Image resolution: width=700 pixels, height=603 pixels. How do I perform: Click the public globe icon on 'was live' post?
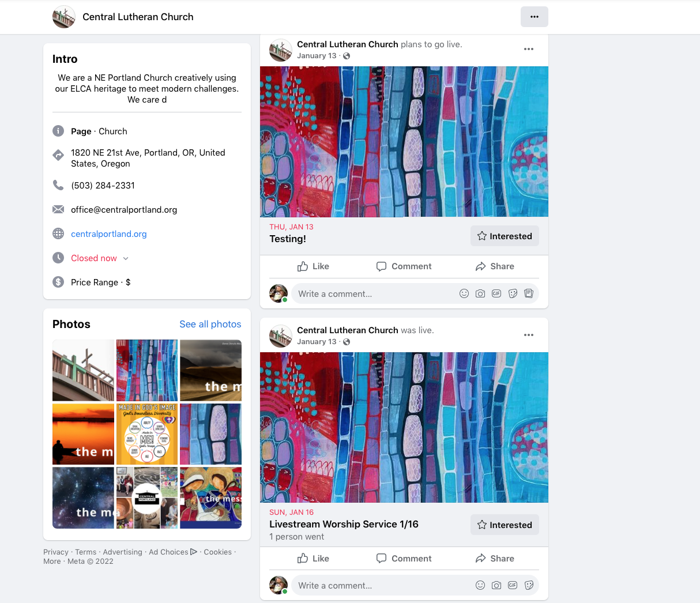click(x=347, y=342)
